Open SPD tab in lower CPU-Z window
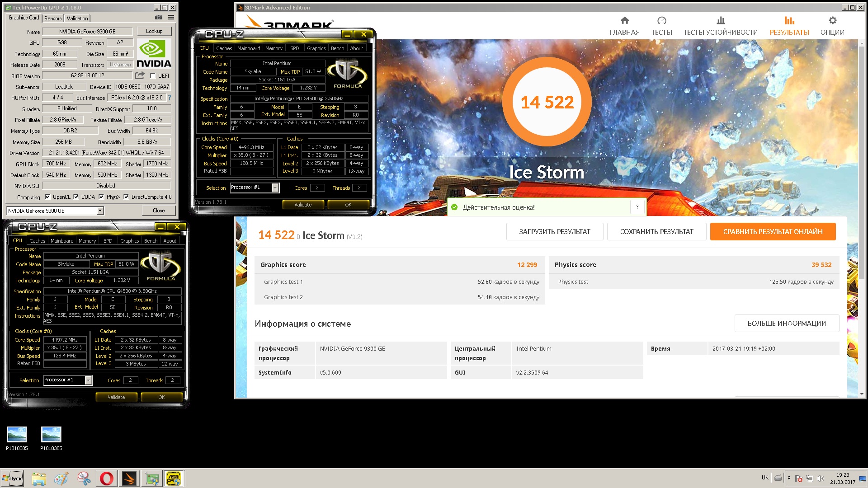868x488 pixels. tap(108, 241)
